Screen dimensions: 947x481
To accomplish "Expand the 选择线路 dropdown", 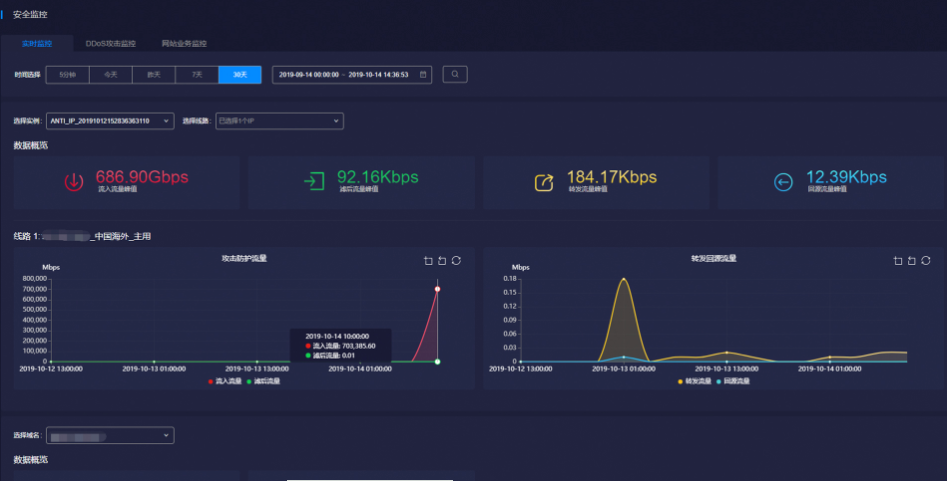I will coord(280,121).
